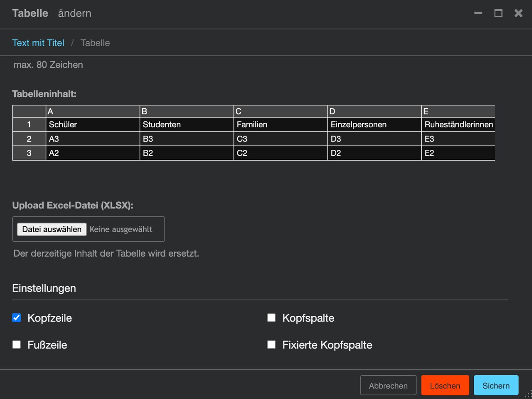532x399 pixels.
Task: Select column header B in the table
Action: (187, 111)
